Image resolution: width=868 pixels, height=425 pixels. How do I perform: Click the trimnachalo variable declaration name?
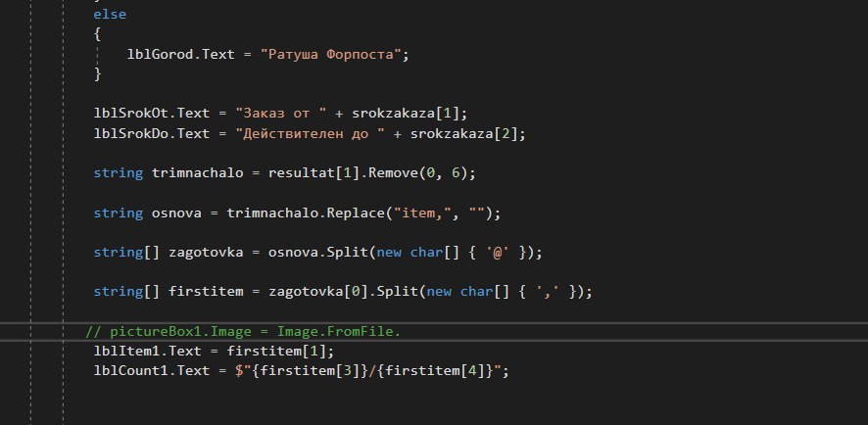pyautogui.click(x=198, y=172)
